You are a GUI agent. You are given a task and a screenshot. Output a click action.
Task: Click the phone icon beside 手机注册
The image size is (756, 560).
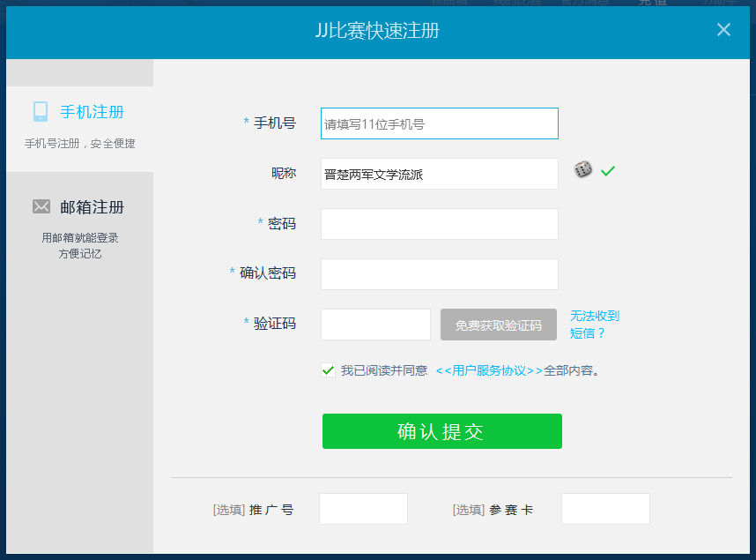point(41,111)
